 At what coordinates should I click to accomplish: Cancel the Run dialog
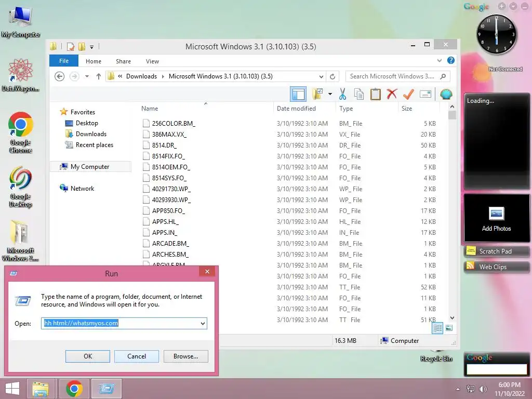tap(137, 356)
